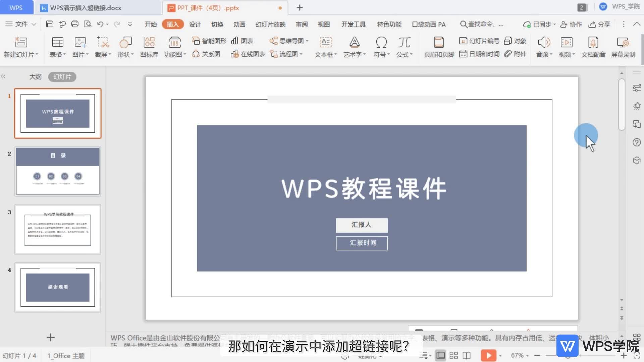
Task: Insert 视频 video
Action: tap(567, 47)
